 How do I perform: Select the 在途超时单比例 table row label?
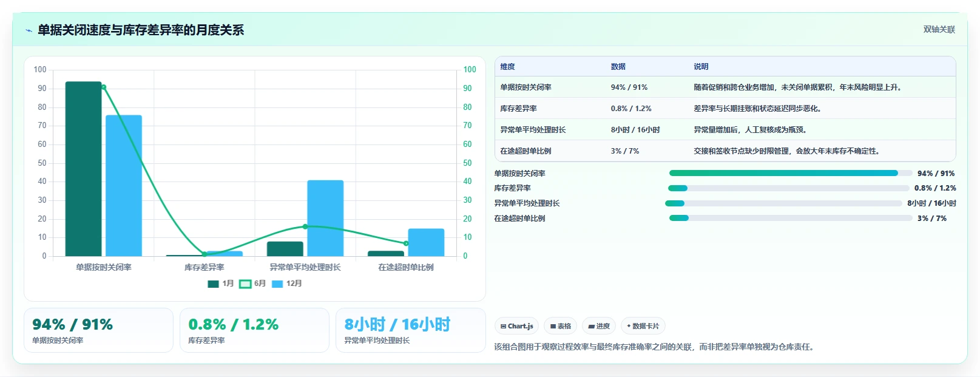coord(525,151)
